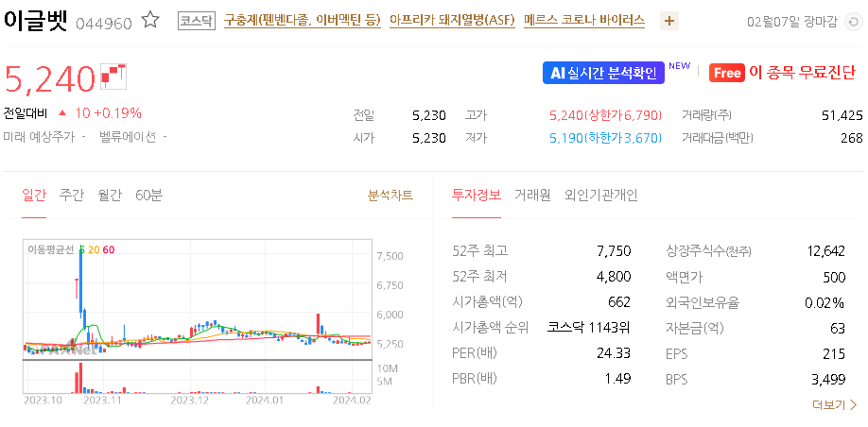Switch chart to 60분 tab
Screen dimensions: 868x427
148,196
